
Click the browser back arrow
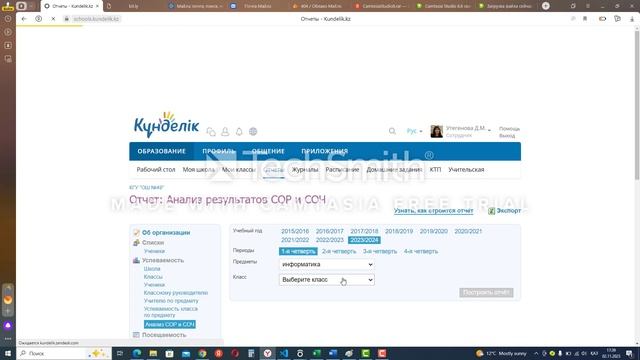(24, 19)
